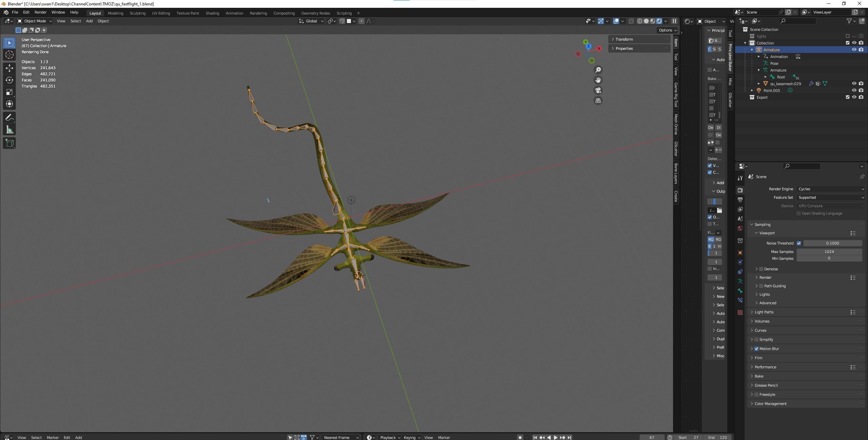Expand the Color Management panel

(x=770, y=404)
